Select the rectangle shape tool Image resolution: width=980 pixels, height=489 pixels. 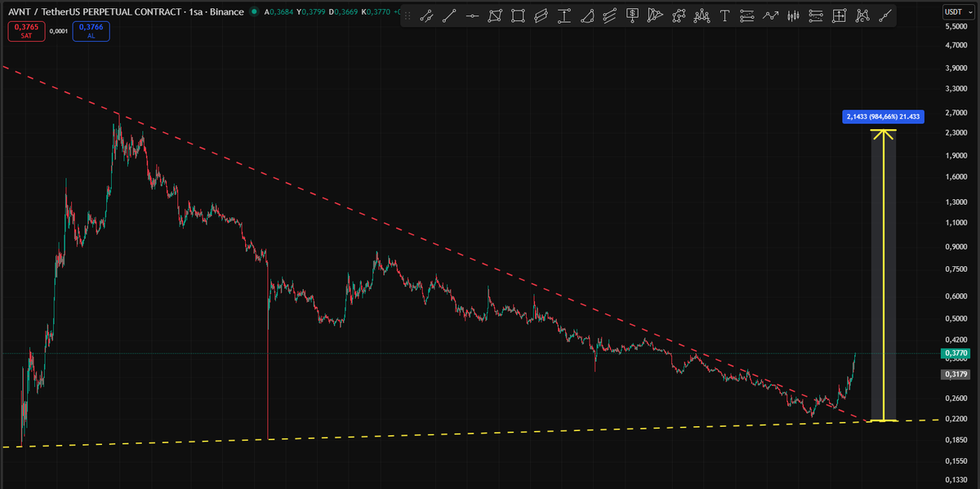click(518, 16)
